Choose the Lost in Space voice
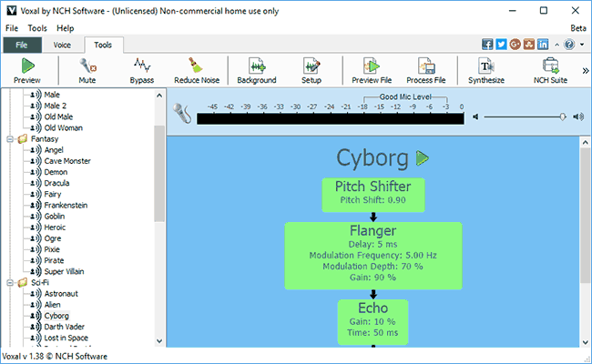592x364 pixels. [x=66, y=338]
